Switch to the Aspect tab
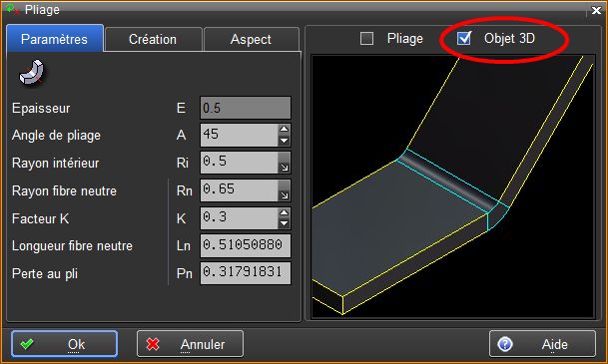The height and width of the screenshot is (364, 608). pos(251,39)
